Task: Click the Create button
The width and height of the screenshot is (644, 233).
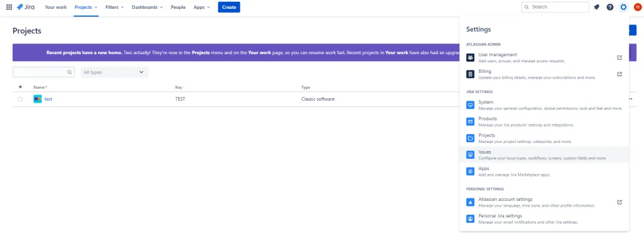Action: [x=229, y=7]
